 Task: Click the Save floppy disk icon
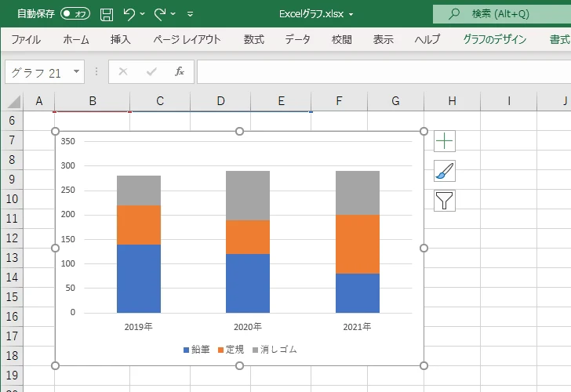click(107, 14)
